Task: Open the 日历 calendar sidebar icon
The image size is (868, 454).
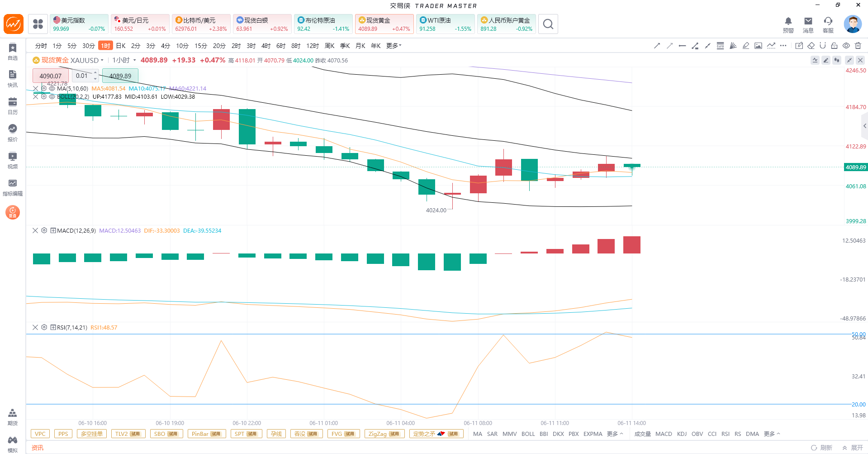Action: click(x=13, y=106)
